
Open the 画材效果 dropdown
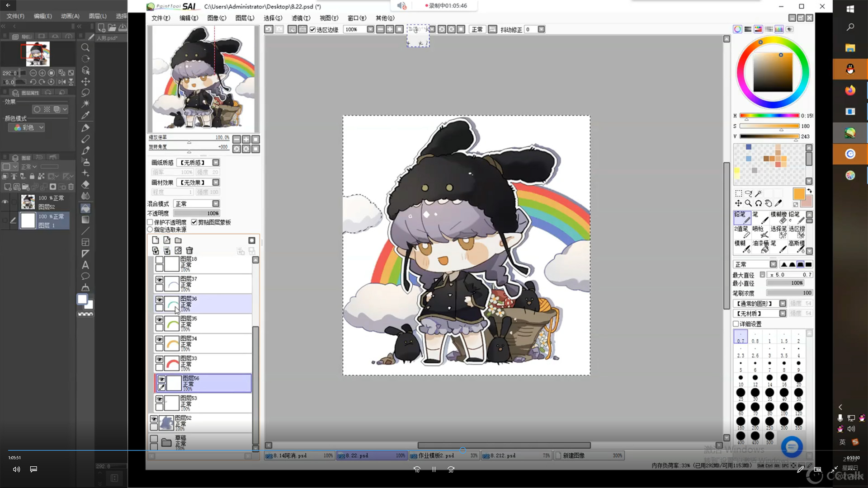tap(216, 183)
